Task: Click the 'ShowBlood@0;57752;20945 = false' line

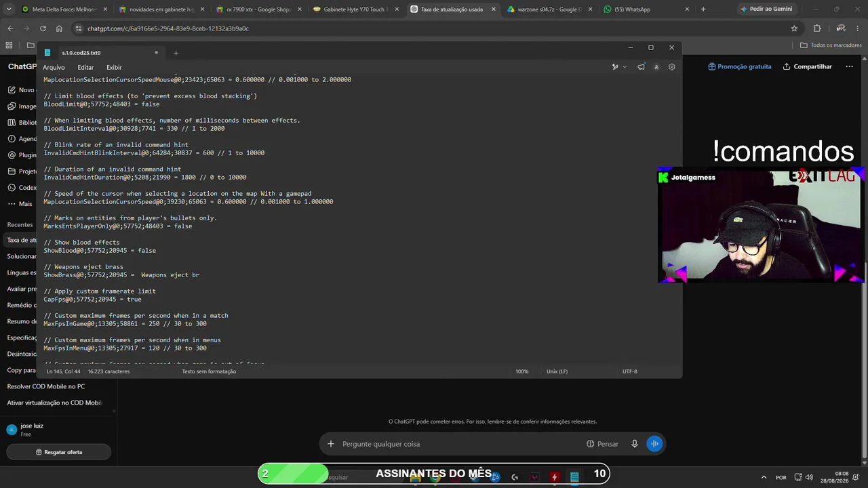Action: pyautogui.click(x=100, y=251)
